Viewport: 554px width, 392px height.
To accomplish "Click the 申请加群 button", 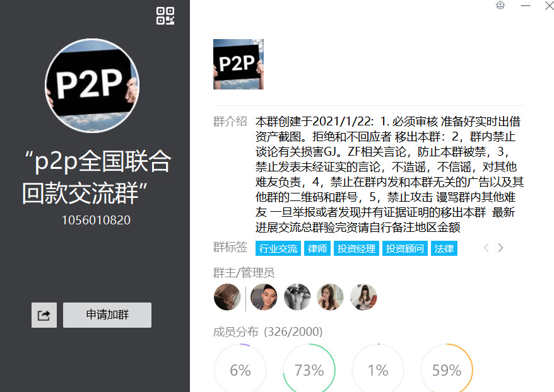I will click(x=107, y=315).
